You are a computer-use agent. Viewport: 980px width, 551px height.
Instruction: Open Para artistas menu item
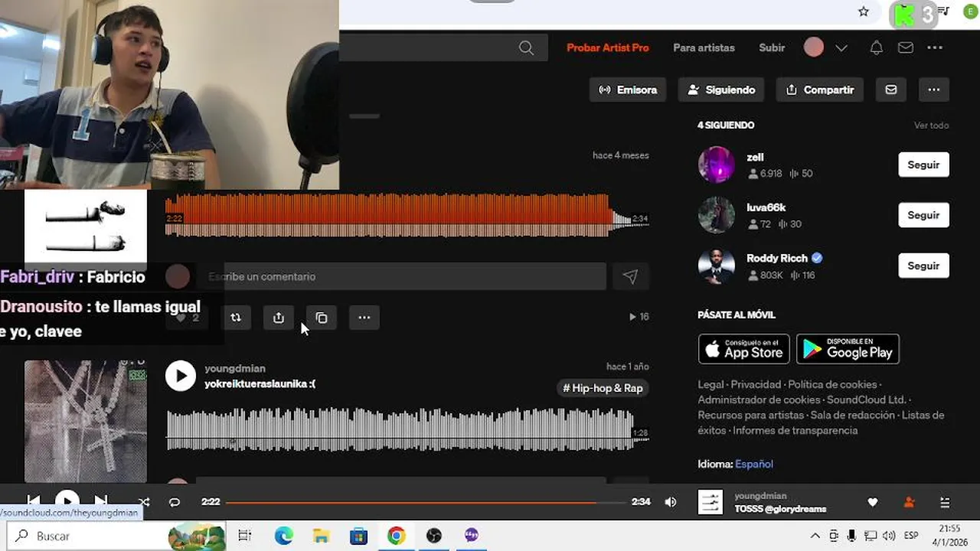pos(704,47)
